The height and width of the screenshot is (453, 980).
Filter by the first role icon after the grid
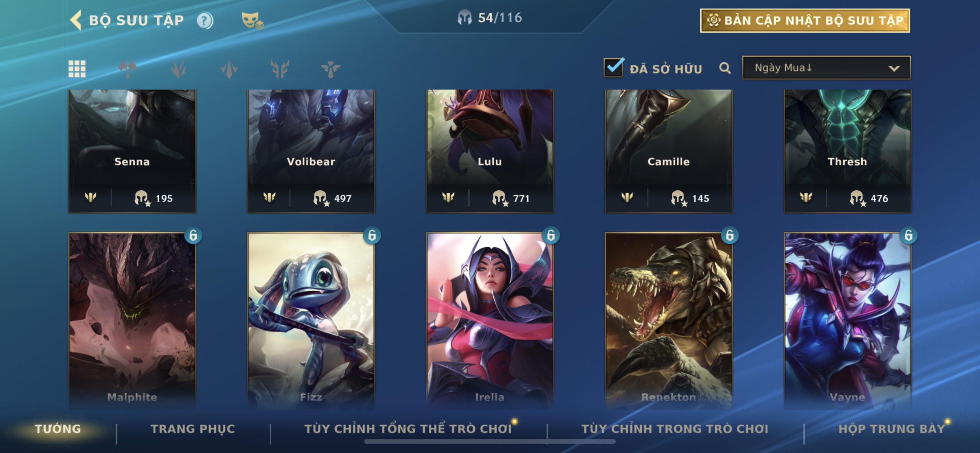(x=128, y=69)
